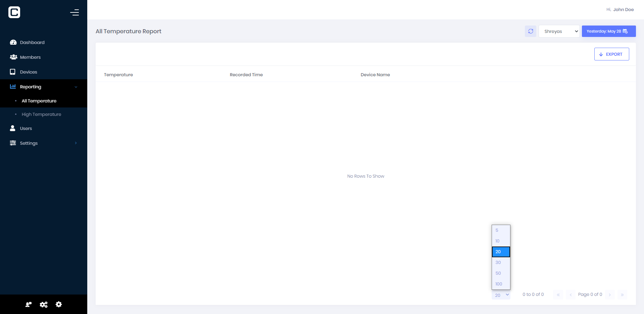Select 50 rows per page option
Viewport: 644px width, 314px height.
click(x=498, y=273)
